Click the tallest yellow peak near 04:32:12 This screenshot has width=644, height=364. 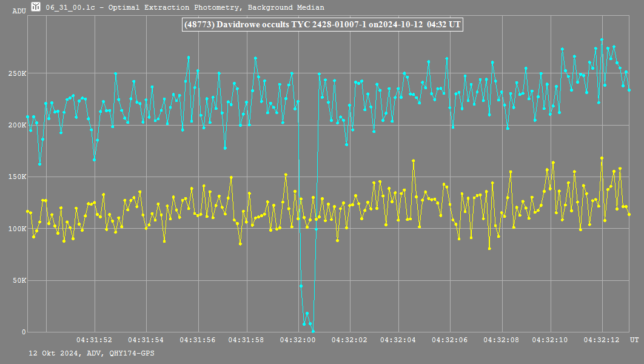(602, 158)
